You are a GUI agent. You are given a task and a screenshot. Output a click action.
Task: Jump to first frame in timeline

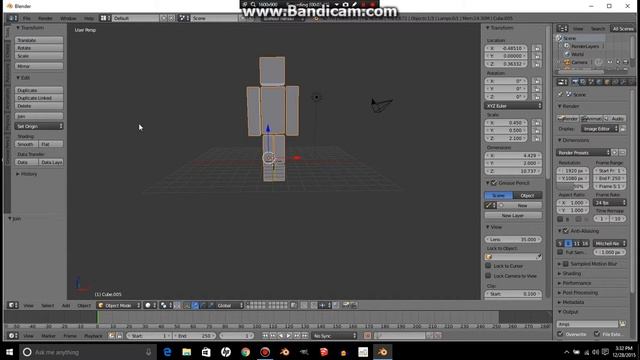click(x=265, y=336)
